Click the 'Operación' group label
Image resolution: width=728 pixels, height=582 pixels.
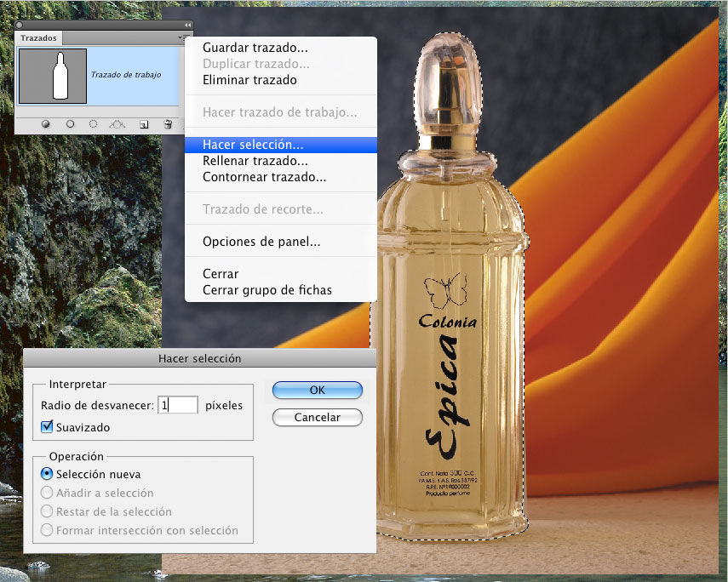tap(76, 456)
